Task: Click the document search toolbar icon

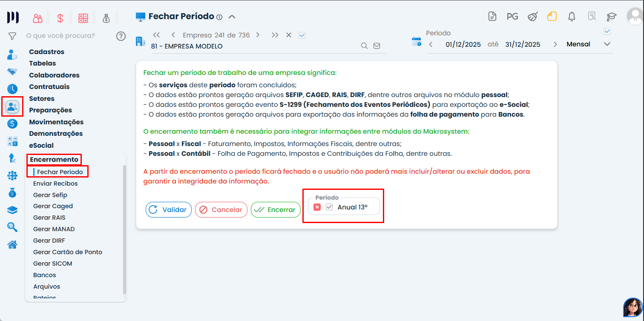Action: pyautogui.click(x=592, y=17)
